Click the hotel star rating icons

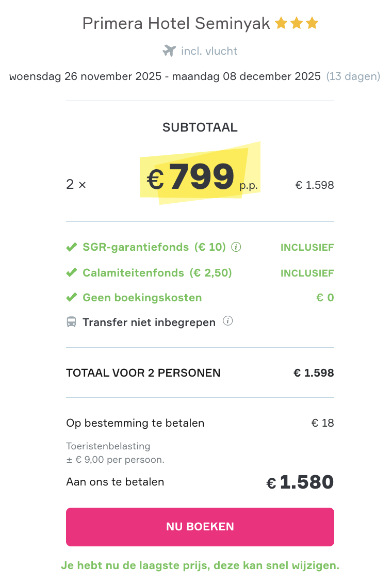pos(297,24)
